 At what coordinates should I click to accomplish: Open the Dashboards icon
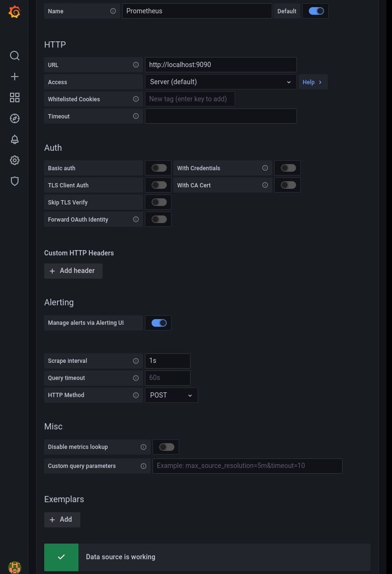(14, 97)
